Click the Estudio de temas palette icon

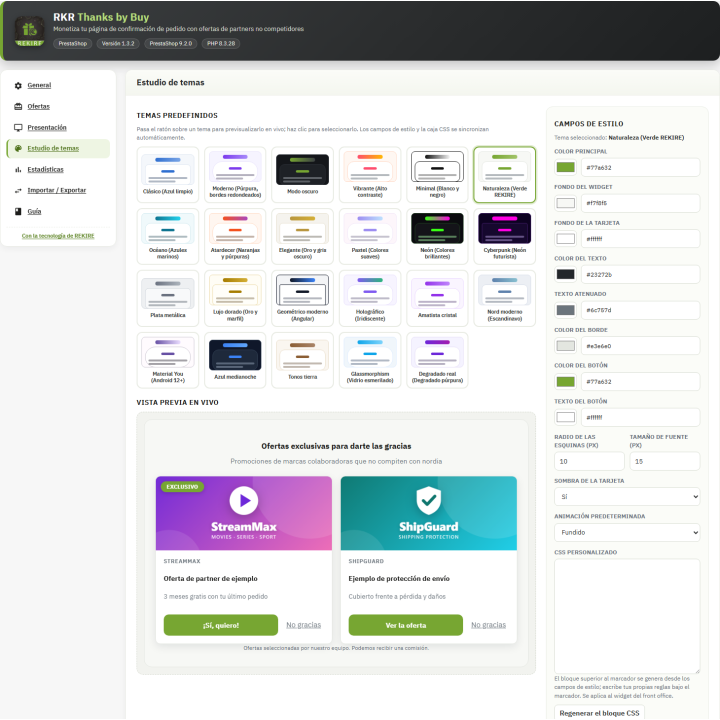click(18, 148)
